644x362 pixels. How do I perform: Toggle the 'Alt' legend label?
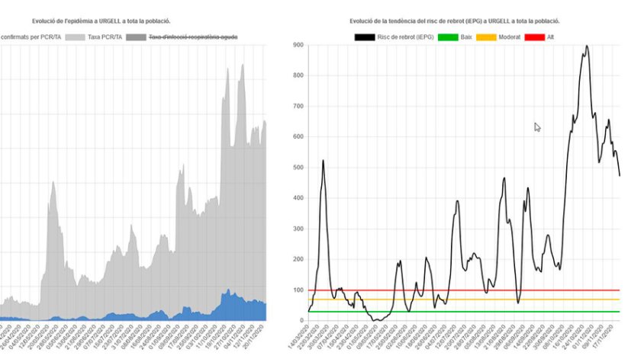550,37
